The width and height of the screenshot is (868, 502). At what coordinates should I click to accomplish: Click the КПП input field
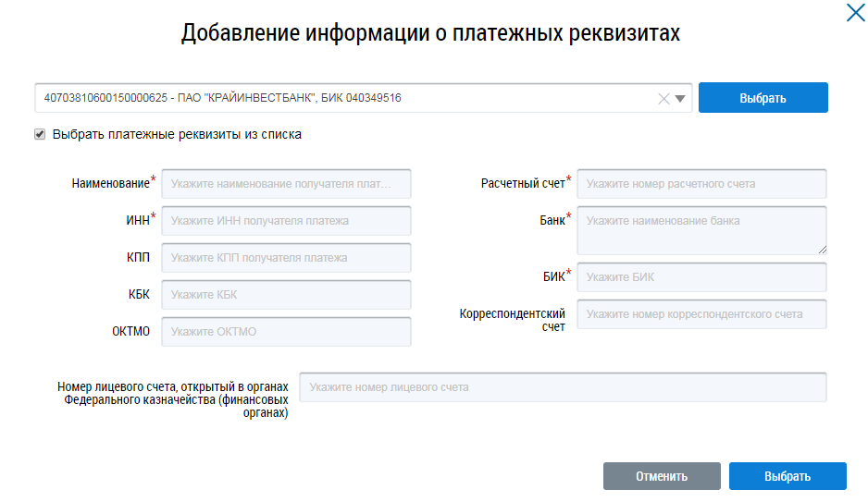(x=286, y=258)
